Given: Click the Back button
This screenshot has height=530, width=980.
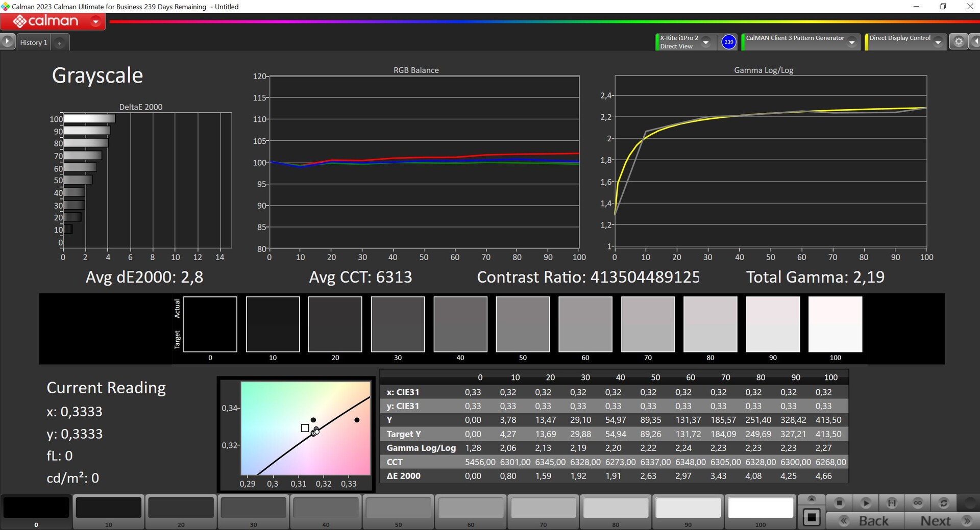Looking at the screenshot, I should [866, 521].
